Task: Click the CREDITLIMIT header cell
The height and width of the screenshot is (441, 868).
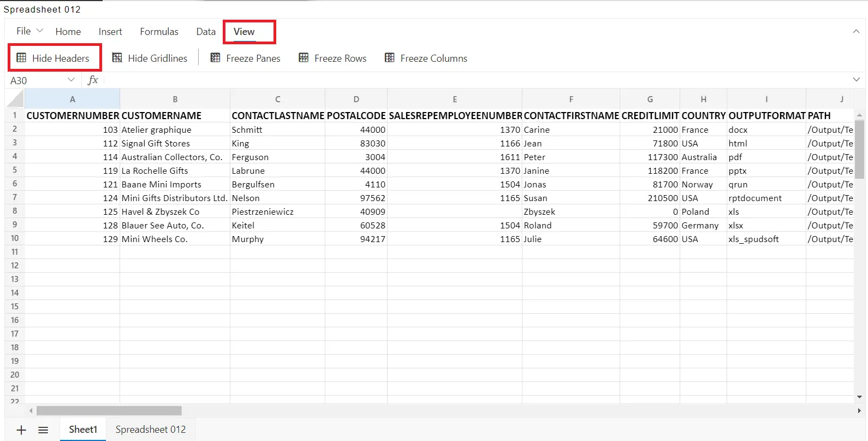Action: [650, 115]
